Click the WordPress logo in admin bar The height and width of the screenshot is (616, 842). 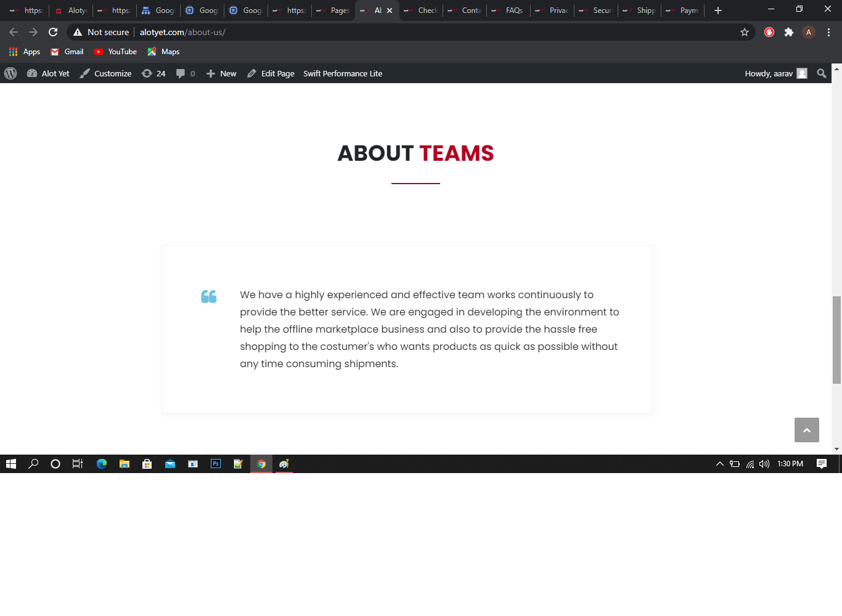click(x=10, y=73)
